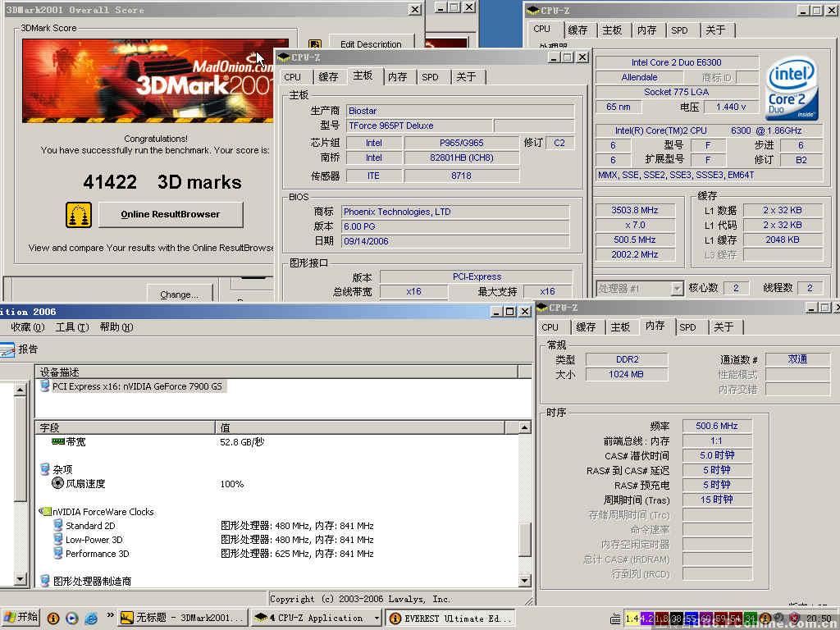Click the 82801HB (ICH8) southbridge value
The image size is (840, 630).
click(x=461, y=157)
